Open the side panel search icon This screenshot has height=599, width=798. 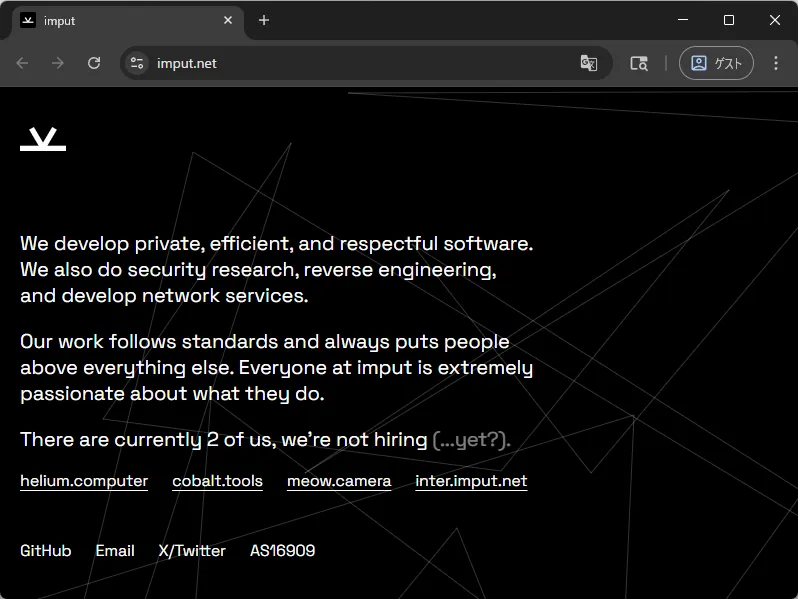coord(639,63)
